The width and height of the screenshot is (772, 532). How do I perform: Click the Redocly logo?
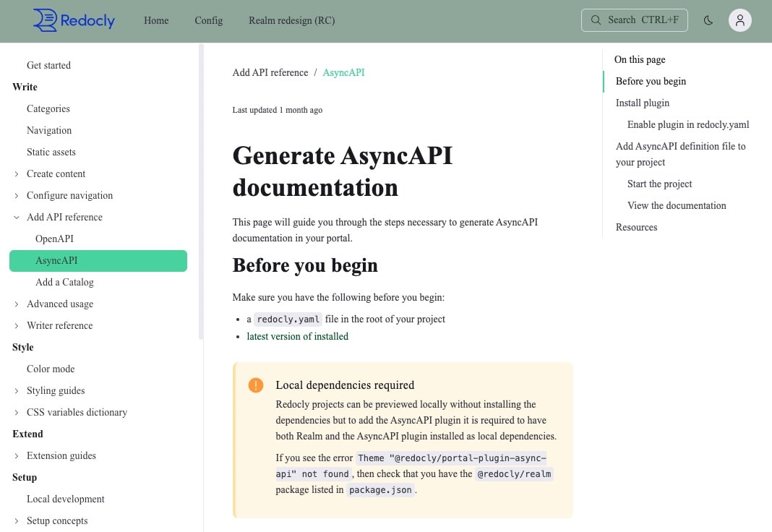pos(74,20)
